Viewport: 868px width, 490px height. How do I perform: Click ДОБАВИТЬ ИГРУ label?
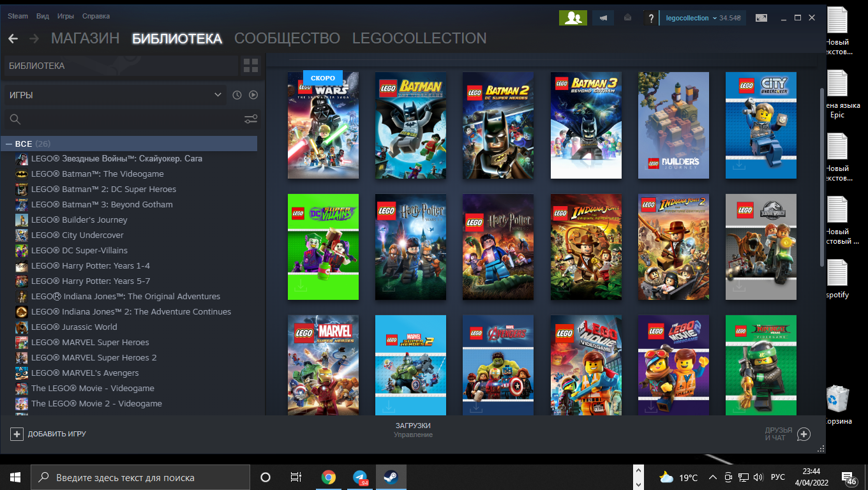coord(57,434)
